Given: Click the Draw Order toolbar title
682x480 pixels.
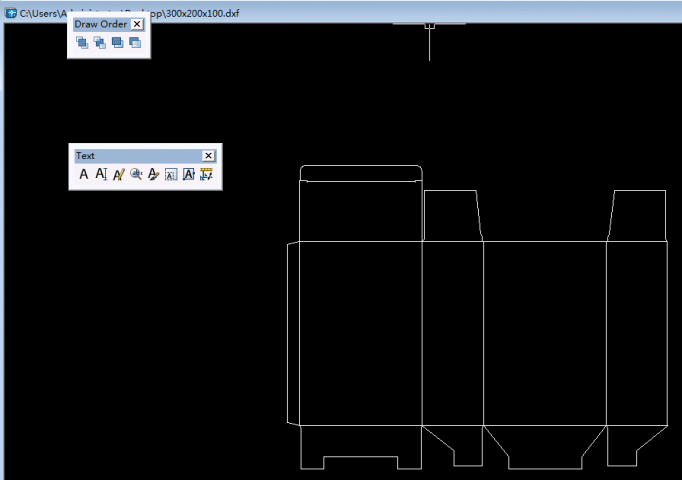Looking at the screenshot, I should (100, 24).
